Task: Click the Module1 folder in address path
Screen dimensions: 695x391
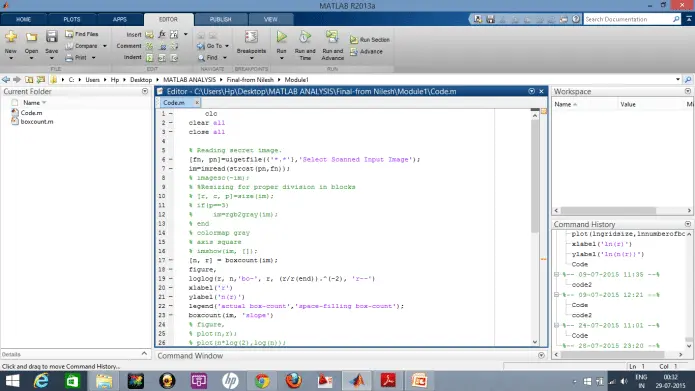Action: (x=297, y=80)
